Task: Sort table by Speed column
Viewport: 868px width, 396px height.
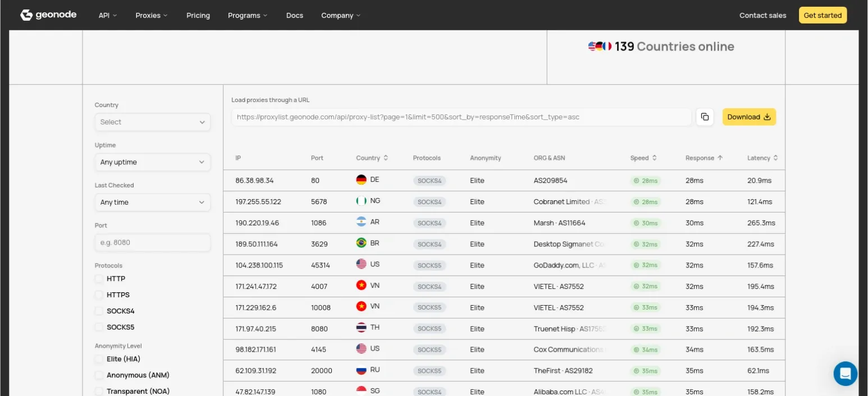Action: point(643,158)
